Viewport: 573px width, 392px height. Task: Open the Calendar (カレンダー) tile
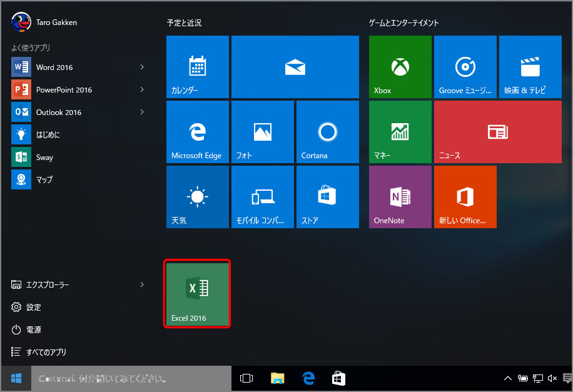[x=197, y=67]
